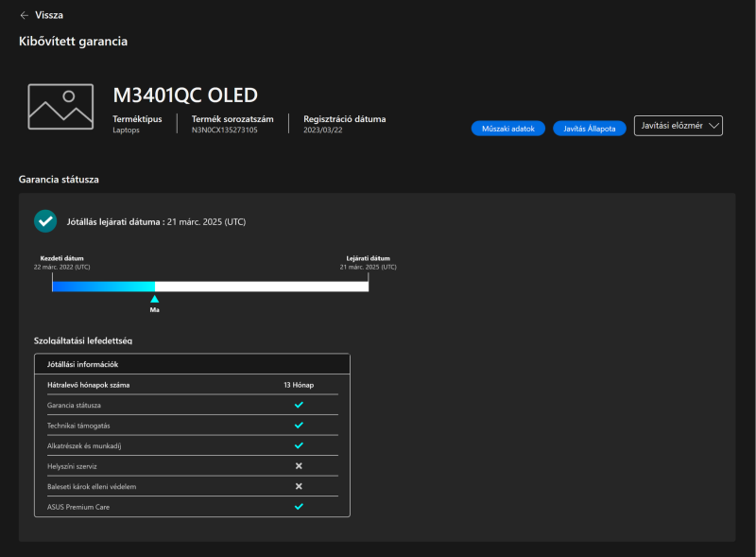Click the Technikai támogatás row label
Image resolution: width=756 pixels, height=557 pixels.
coord(78,426)
